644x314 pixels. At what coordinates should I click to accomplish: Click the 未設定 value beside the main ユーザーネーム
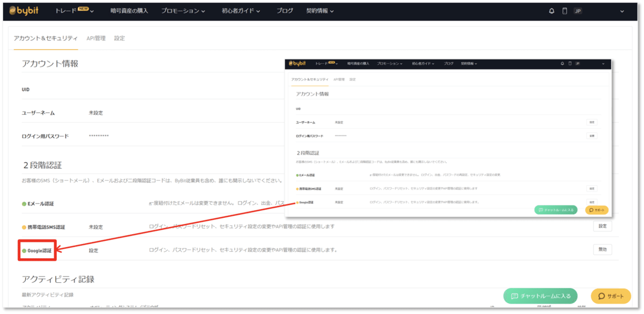click(x=96, y=113)
